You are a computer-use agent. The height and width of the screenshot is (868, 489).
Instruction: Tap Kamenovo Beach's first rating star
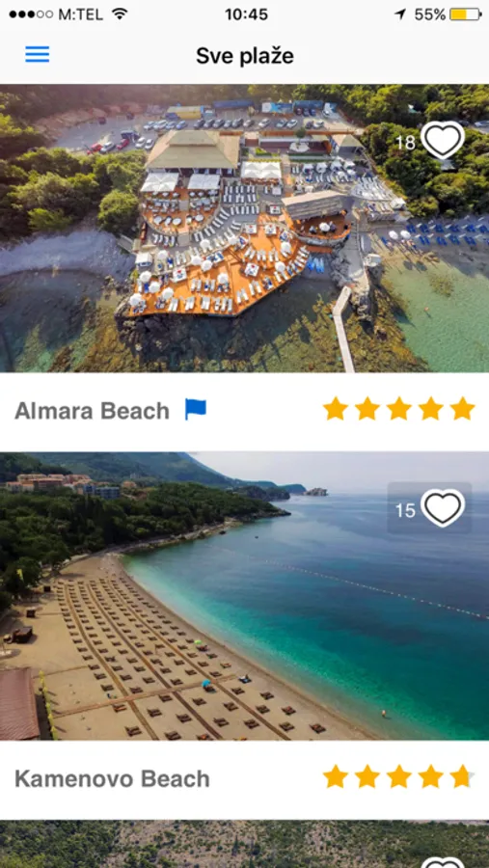coord(335,776)
